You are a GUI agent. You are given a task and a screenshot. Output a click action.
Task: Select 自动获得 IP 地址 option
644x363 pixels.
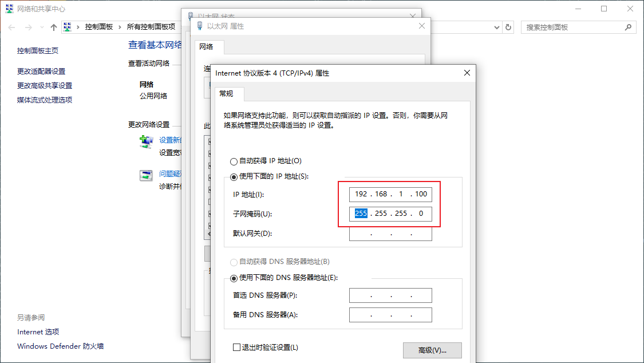click(x=234, y=161)
